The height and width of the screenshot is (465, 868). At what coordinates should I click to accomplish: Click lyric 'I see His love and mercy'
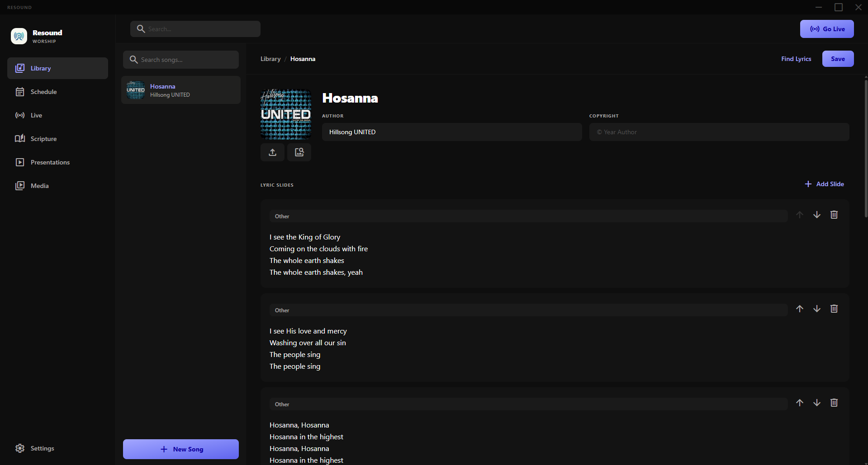coord(308,331)
